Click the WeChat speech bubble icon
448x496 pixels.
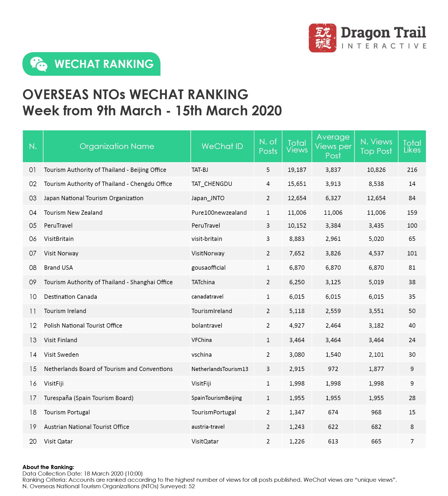click(38, 64)
